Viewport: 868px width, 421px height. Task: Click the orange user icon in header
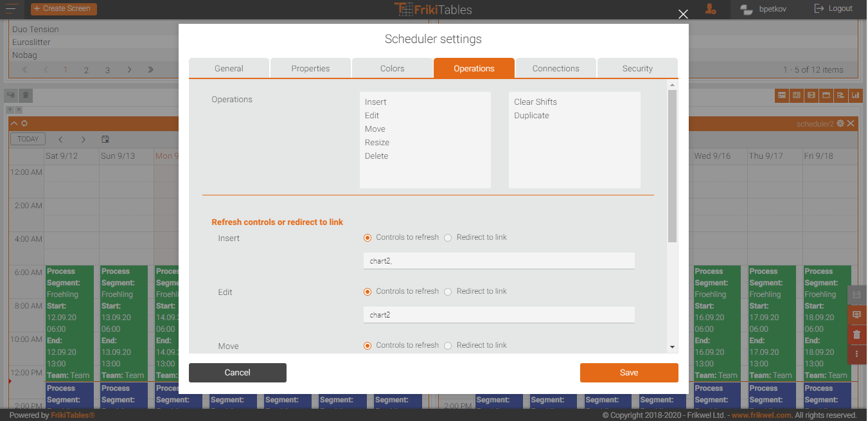coord(710,9)
